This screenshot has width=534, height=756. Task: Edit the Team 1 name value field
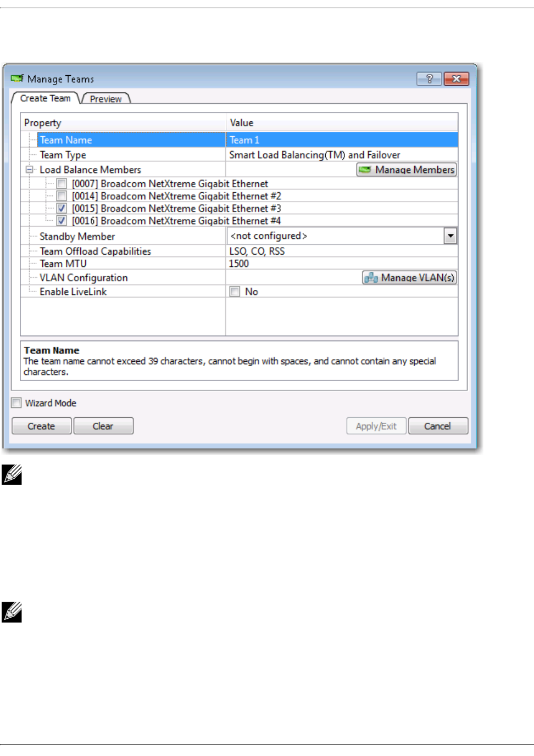342,140
